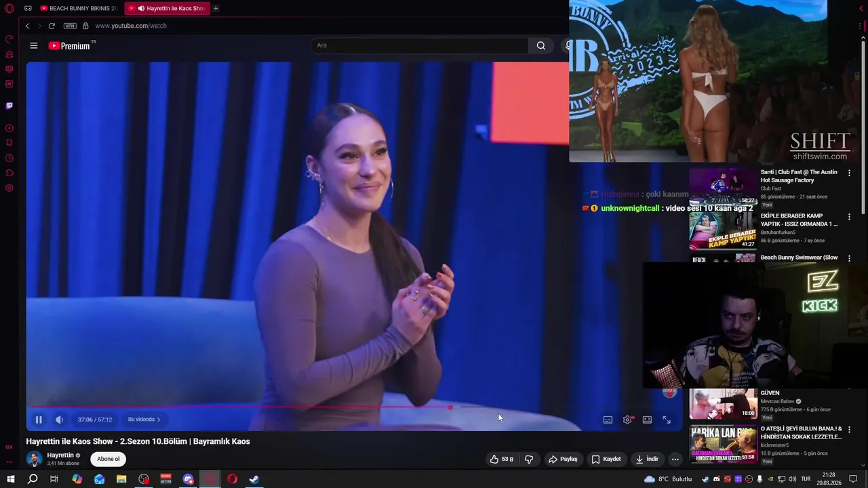Download video with İndir button
This screenshot has height=488, width=868.
[647, 459]
